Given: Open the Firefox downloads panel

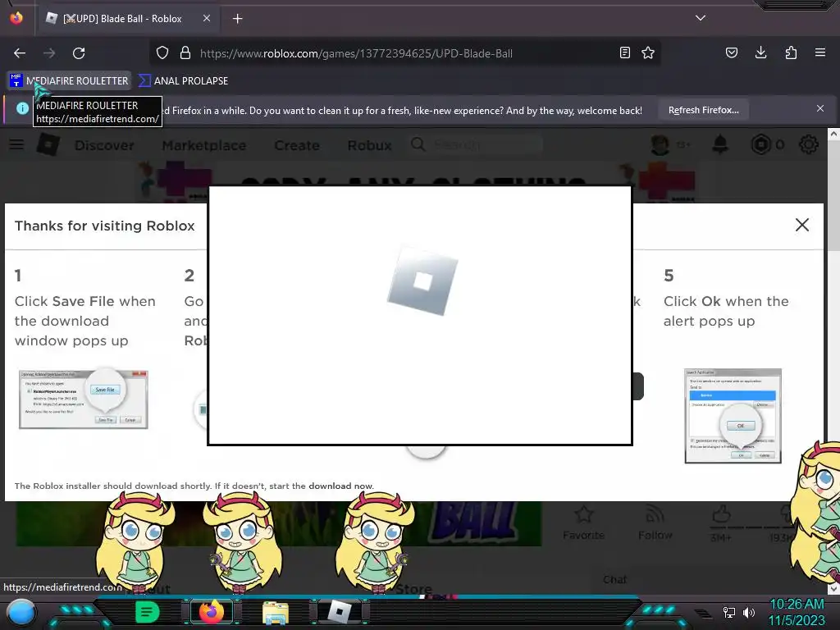Looking at the screenshot, I should point(760,53).
